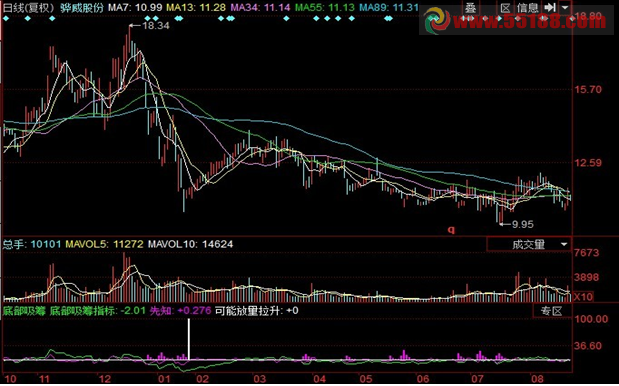Select the MA89 moving average label
This screenshot has height=386, width=619.
click(x=389, y=7)
